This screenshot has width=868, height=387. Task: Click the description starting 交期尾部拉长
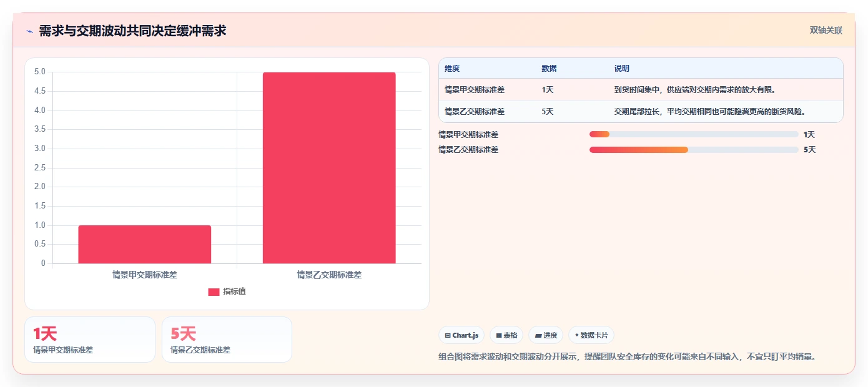point(710,112)
